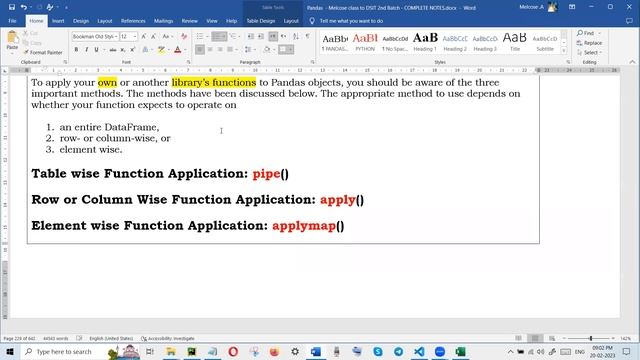This screenshot has height=360, width=640.
Task: Open Telegram from the taskbar
Action: (398, 351)
